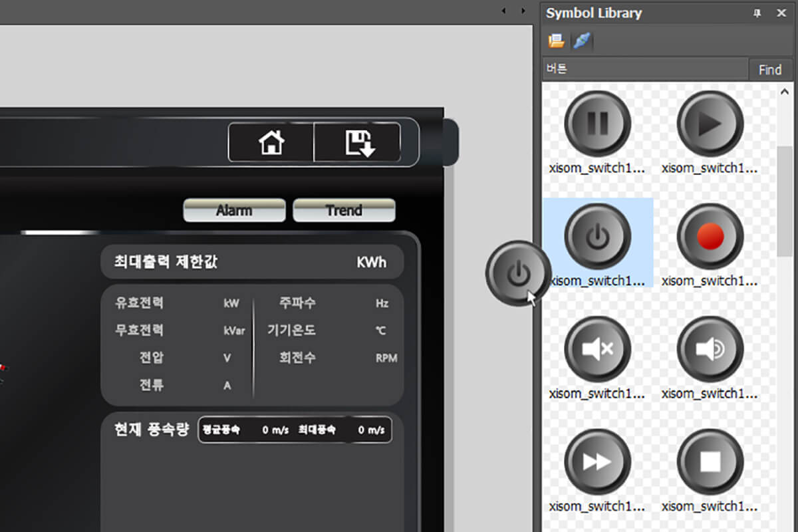This screenshot has width=798, height=532.
Task: Select the pause switch symbol
Action: click(597, 124)
